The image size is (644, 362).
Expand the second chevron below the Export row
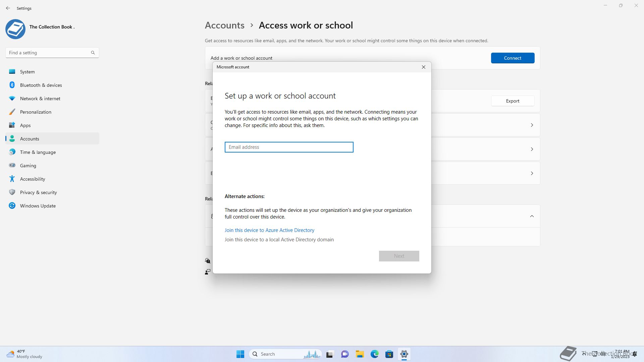(x=532, y=149)
